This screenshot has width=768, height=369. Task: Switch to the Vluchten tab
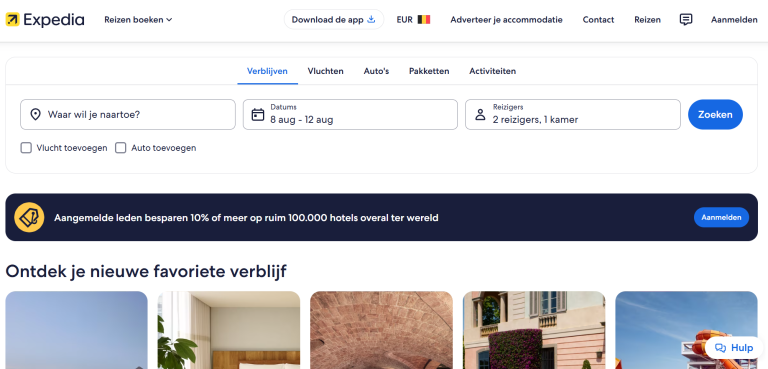click(x=325, y=71)
